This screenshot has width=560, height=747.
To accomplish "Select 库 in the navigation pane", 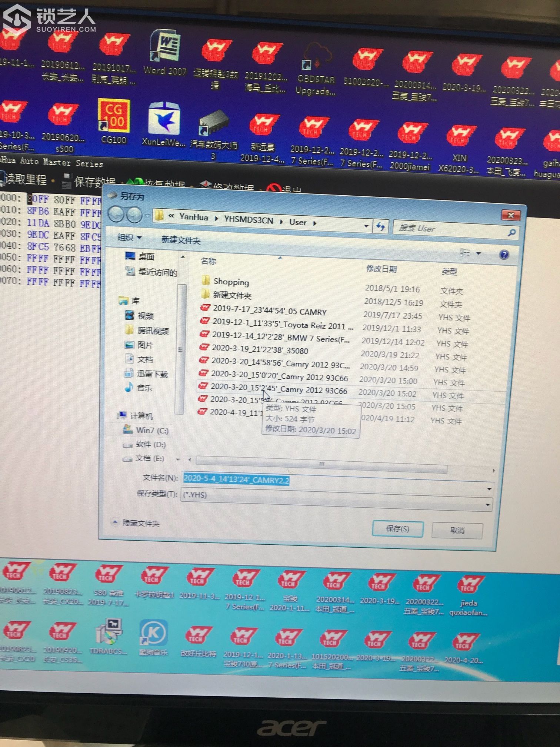I will [129, 301].
